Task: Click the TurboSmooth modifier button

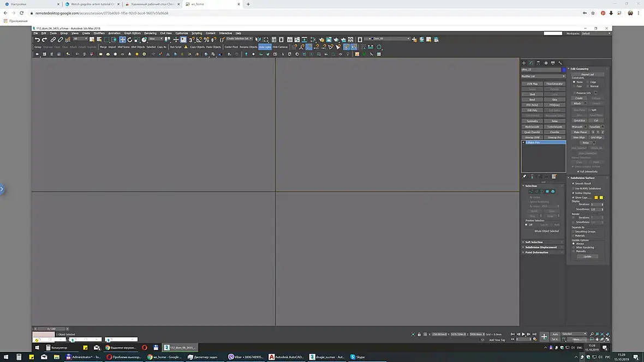Action: tap(554, 127)
